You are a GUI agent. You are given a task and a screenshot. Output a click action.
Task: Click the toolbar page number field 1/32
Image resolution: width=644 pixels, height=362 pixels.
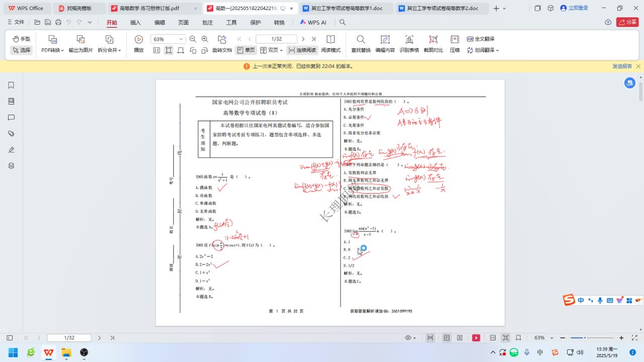(276, 39)
